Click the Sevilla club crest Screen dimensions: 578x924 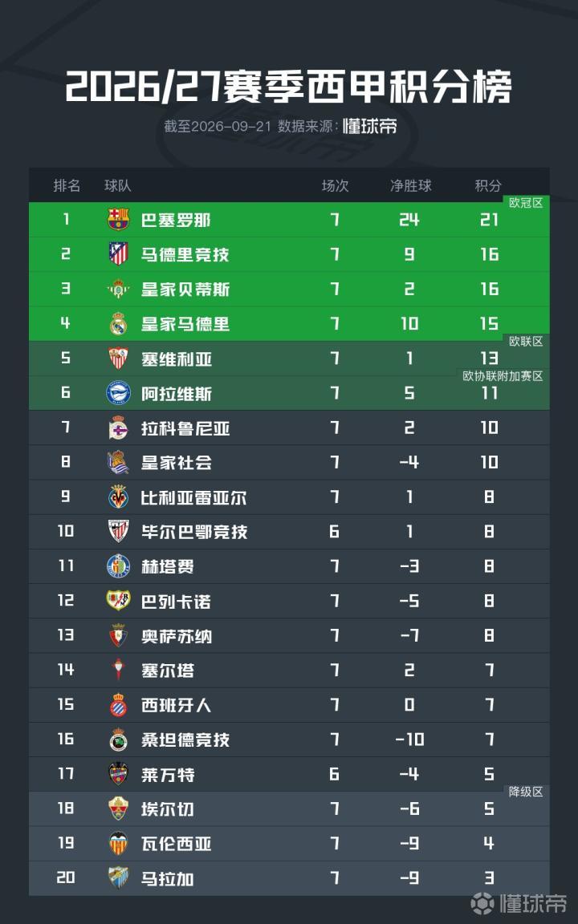click(x=119, y=359)
